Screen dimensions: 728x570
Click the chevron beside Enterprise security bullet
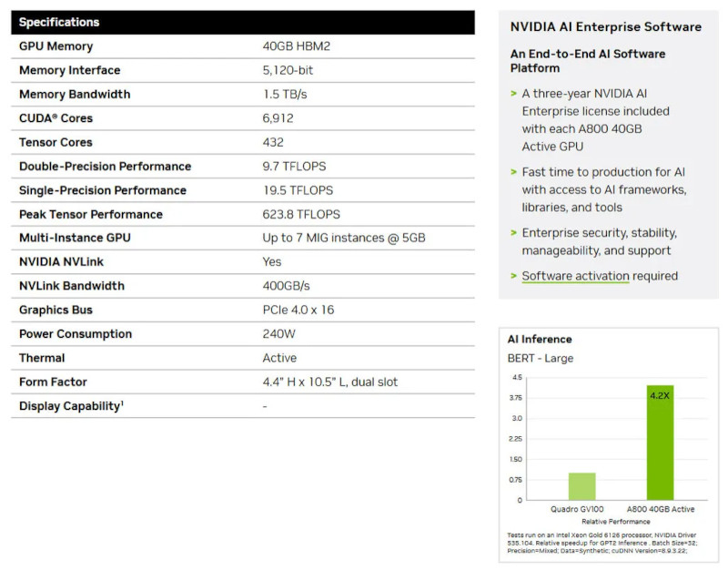[x=513, y=233]
